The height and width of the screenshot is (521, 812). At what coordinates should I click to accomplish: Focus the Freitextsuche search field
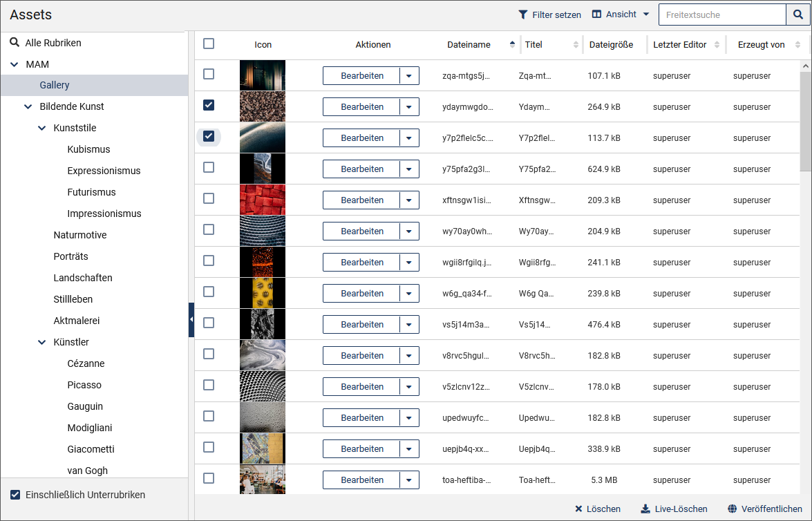[722, 15]
